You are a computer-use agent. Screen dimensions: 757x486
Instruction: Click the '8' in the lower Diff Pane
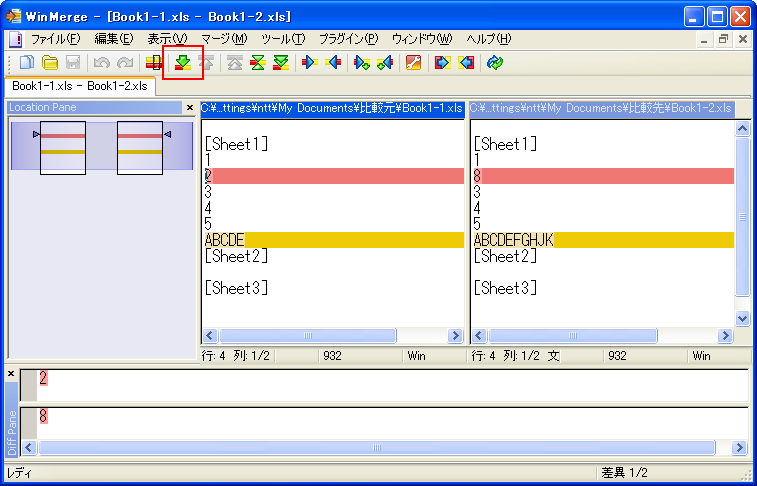[x=43, y=416]
